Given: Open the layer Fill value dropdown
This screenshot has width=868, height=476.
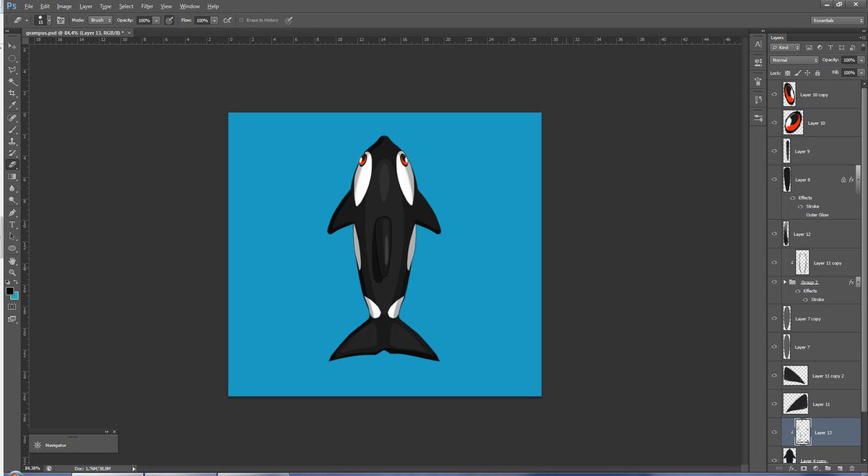Looking at the screenshot, I should click(861, 73).
